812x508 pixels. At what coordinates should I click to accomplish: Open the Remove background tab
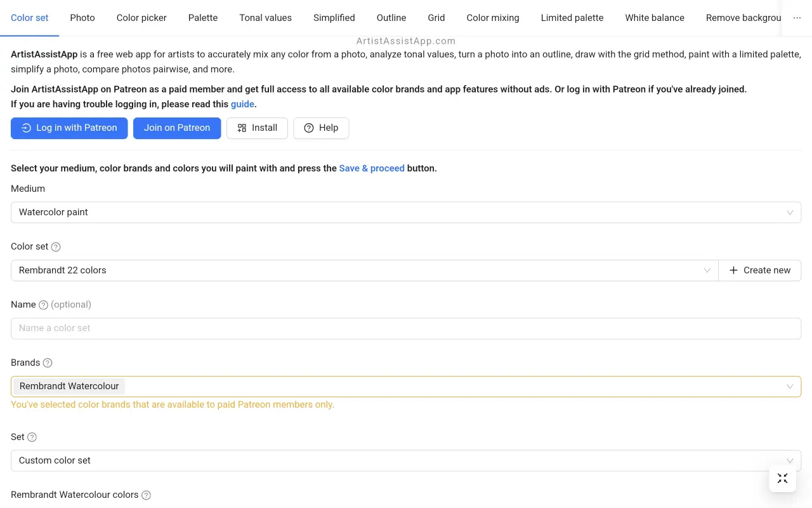[x=743, y=18]
